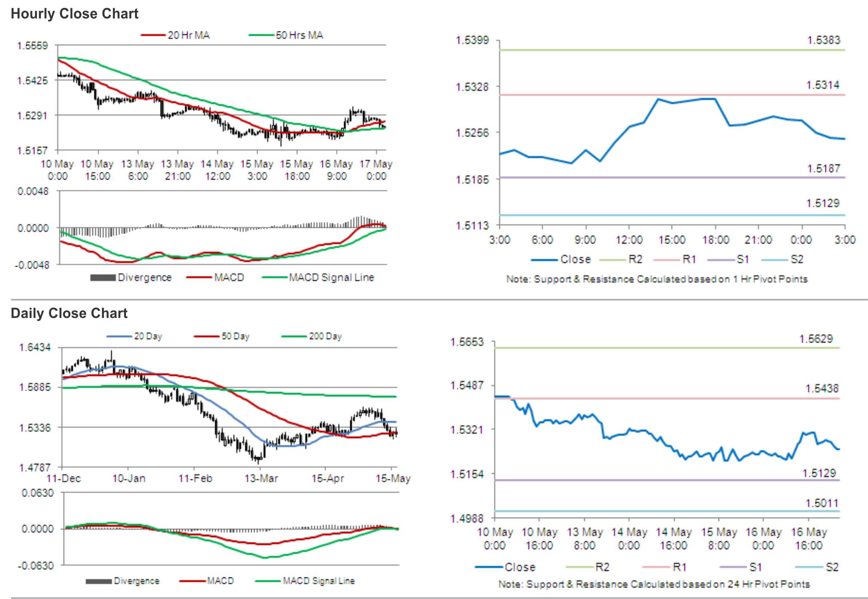This screenshot has height=599, width=868.
Task: Select the "200 Day" legend label
Action: [x=325, y=336]
